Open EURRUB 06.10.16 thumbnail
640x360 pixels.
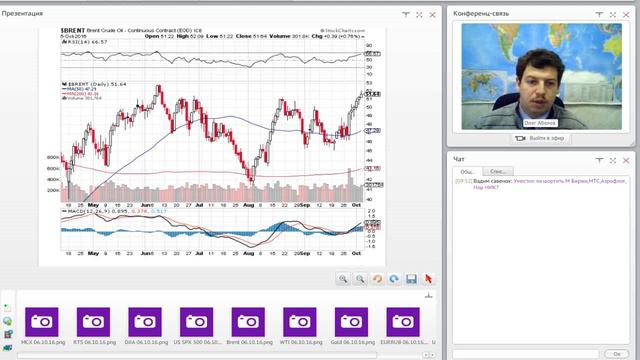pos(403,322)
